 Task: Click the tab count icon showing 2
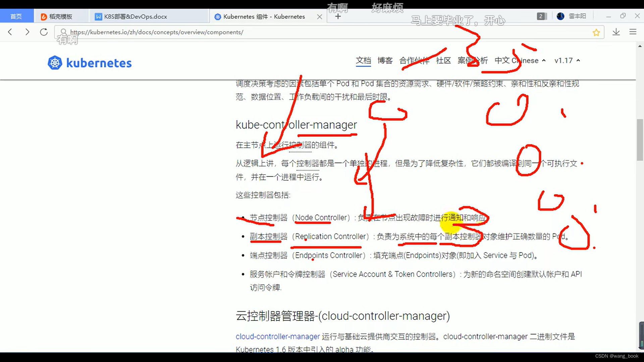point(541,16)
